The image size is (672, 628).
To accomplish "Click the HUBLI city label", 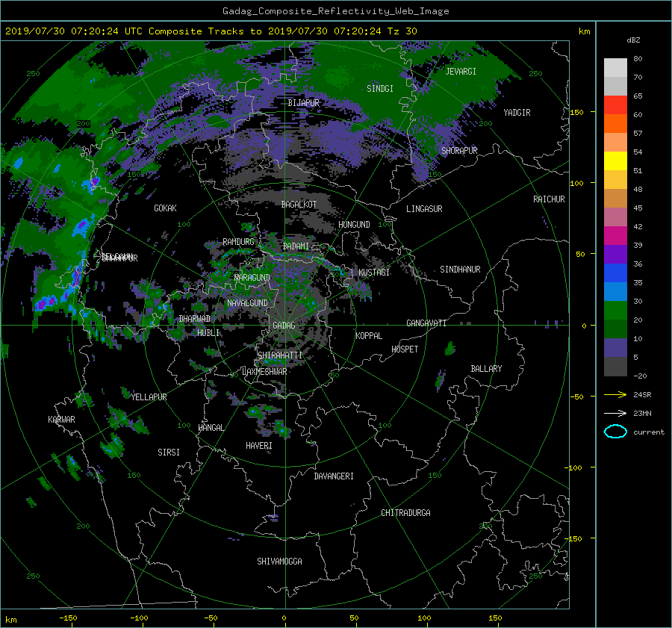I will [208, 332].
